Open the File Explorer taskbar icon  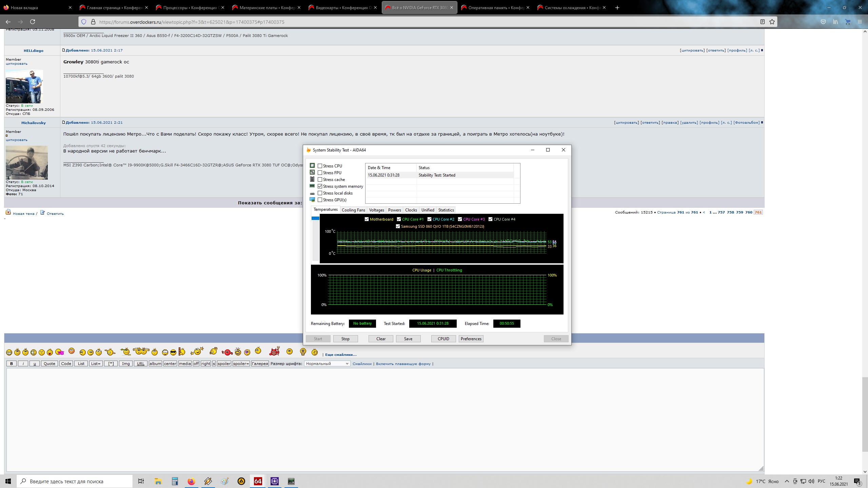158,481
